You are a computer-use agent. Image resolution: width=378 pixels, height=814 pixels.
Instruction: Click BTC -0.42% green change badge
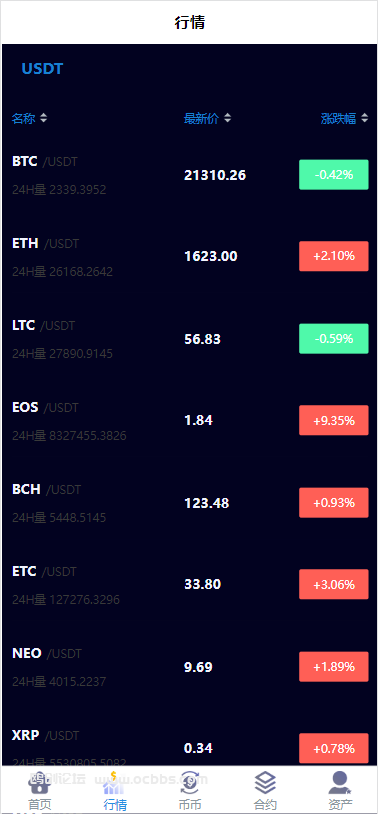[334, 175]
